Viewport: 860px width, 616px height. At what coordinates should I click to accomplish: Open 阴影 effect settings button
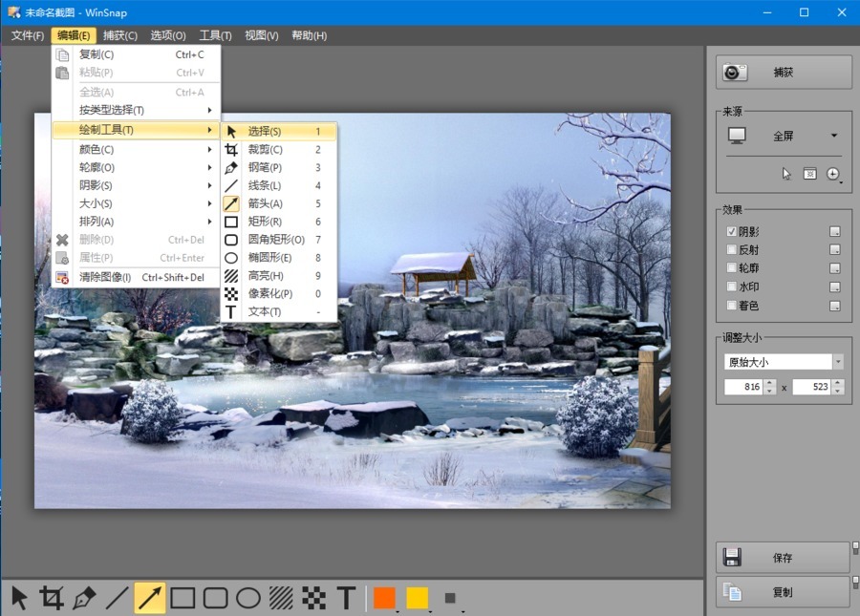pos(835,231)
